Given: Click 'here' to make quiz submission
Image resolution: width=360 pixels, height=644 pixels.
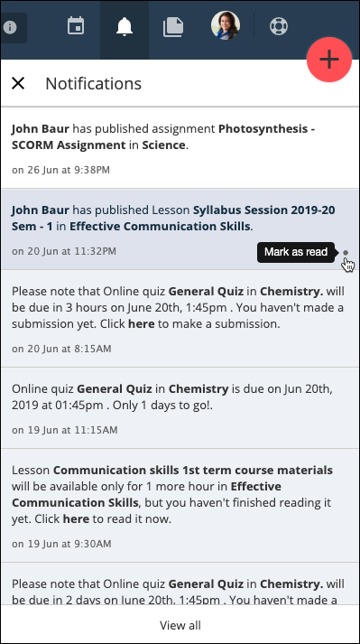Looking at the screenshot, I should pos(142,323).
